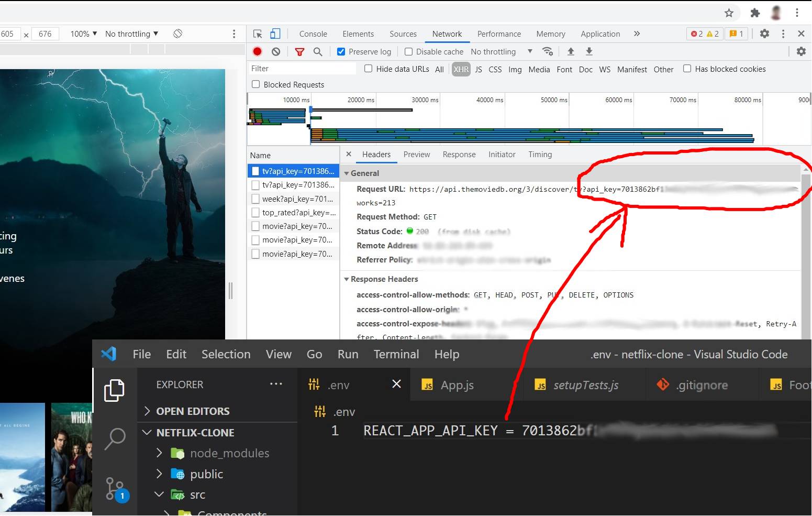Collapse the General headers section

346,173
